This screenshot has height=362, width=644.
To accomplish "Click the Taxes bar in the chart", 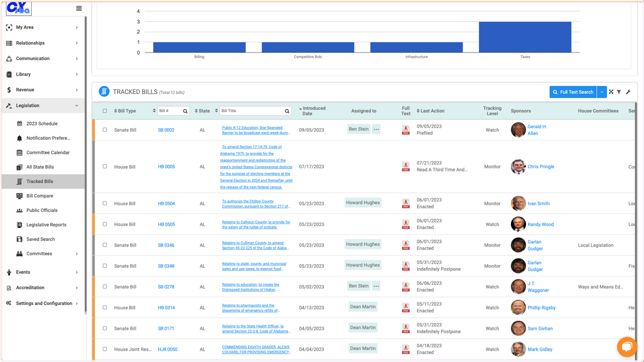I will tap(525, 37).
